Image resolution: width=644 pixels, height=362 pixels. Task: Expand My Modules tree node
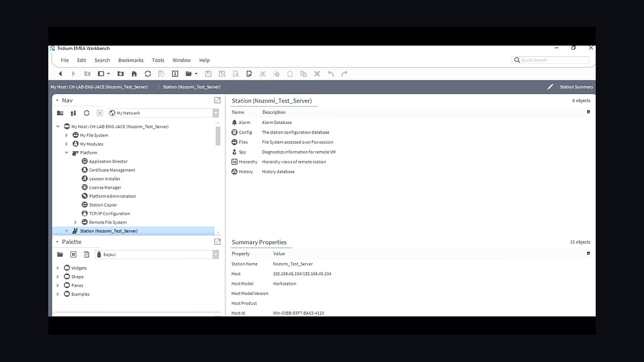[67, 144]
